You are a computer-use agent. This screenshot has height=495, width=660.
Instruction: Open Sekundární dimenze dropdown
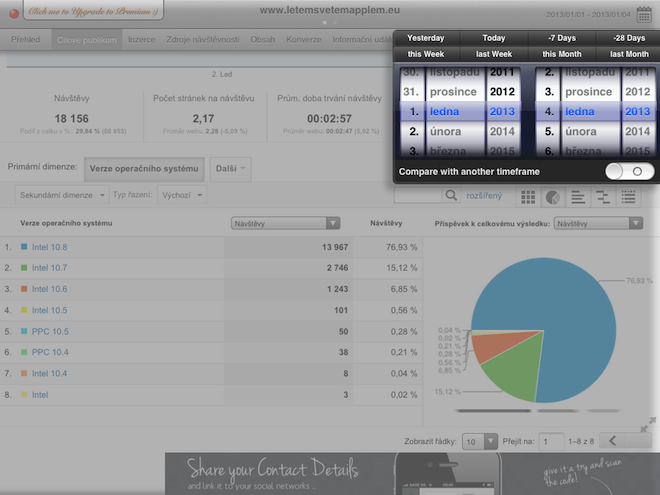62,195
